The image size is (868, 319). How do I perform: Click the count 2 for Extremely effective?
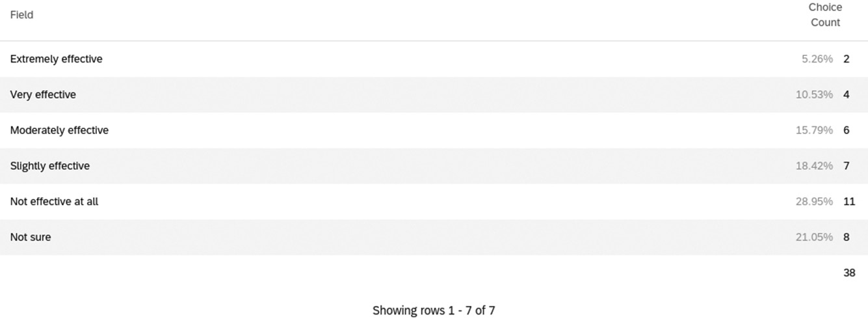click(x=847, y=59)
